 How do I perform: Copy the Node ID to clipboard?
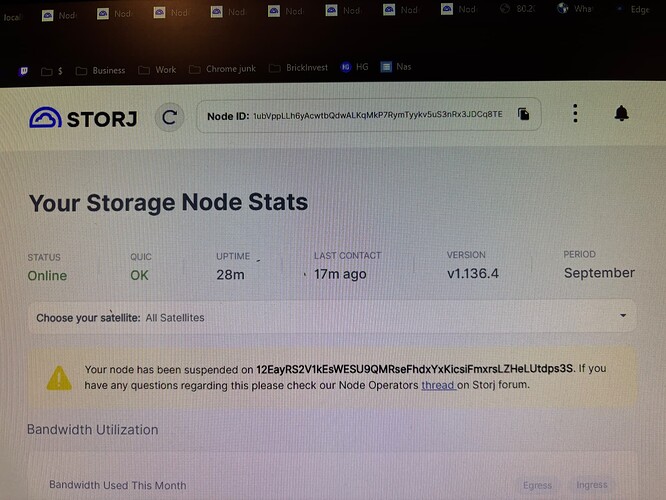pos(523,114)
